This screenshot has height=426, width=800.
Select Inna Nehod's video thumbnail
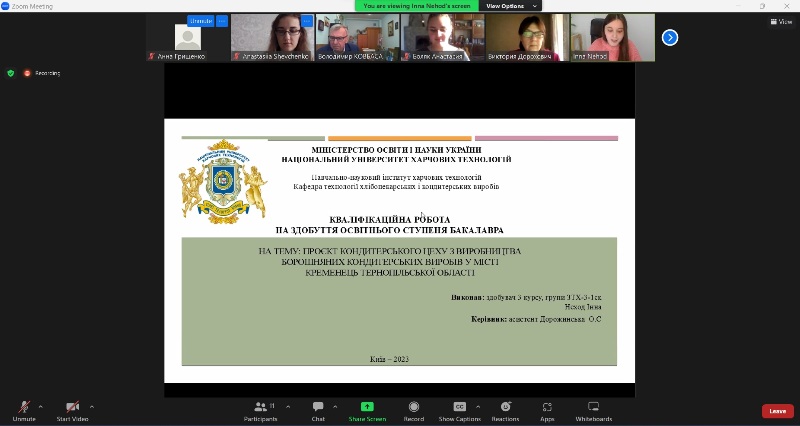[612, 37]
